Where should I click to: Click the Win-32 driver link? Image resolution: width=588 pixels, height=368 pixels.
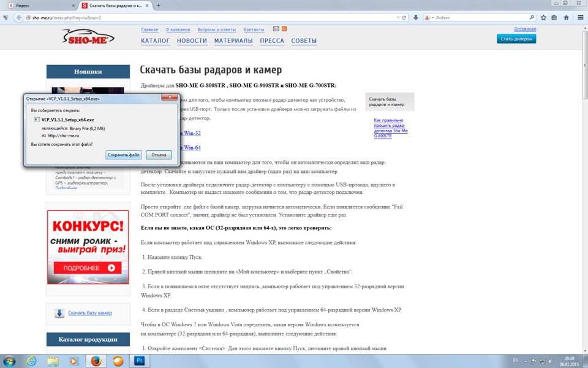(x=191, y=133)
